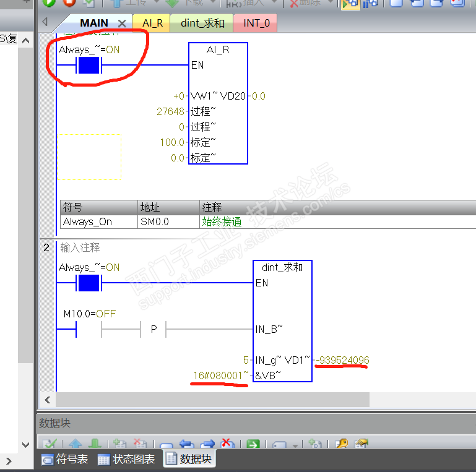Click the data block blue right arrow icon
Image resolution: width=476 pixels, height=472 pixels.
click(x=207, y=444)
